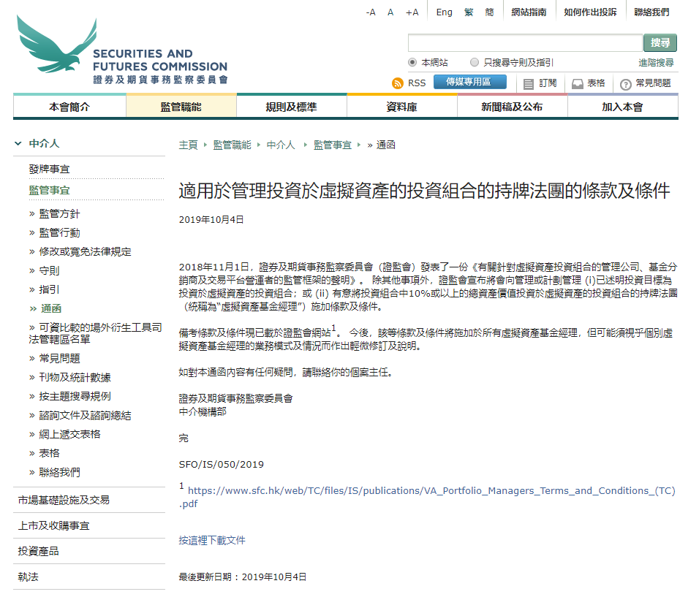Click 按這裡下載文件 download link
Image resolution: width=699 pixels, height=616 pixels.
[x=212, y=540]
